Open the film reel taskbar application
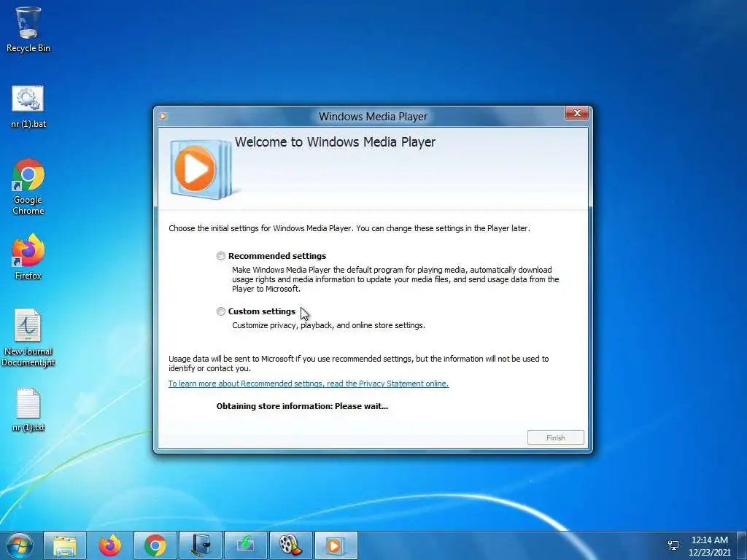Image resolution: width=747 pixels, height=560 pixels. tap(290, 545)
